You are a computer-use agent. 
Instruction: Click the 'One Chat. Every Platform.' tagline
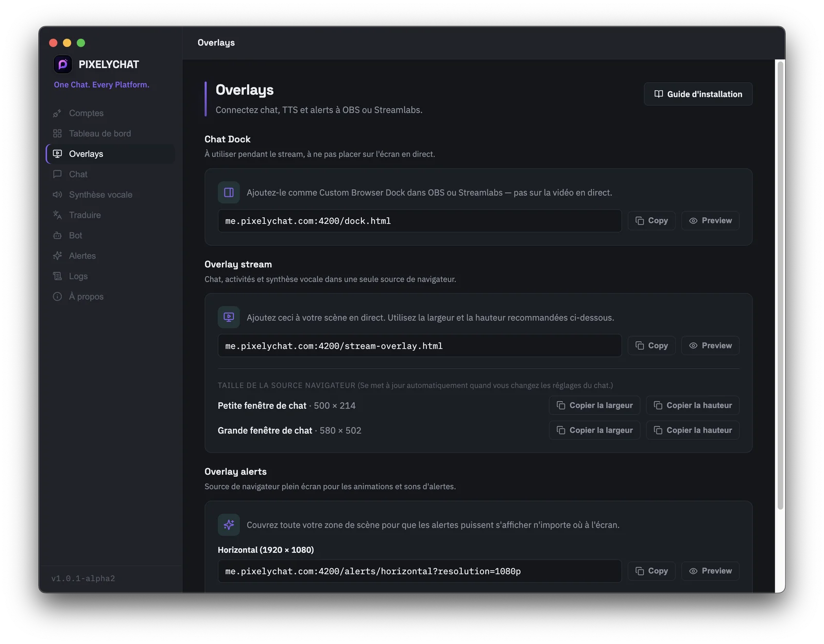coord(101,84)
